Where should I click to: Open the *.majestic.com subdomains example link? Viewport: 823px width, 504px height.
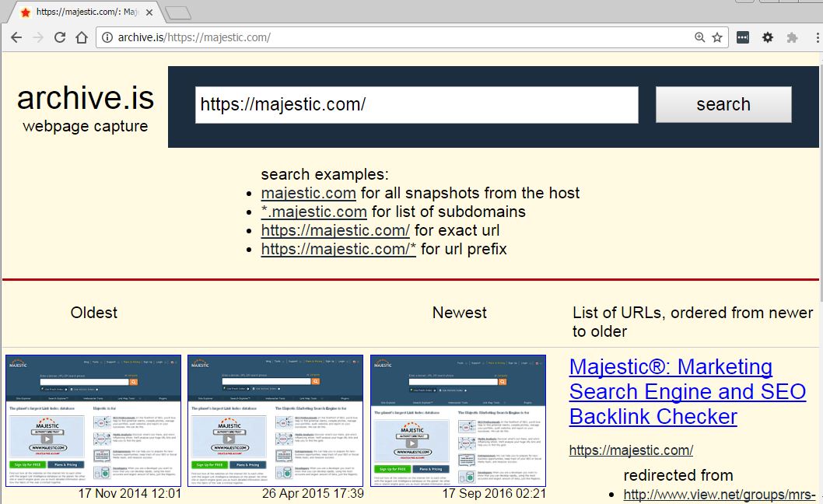pos(313,212)
